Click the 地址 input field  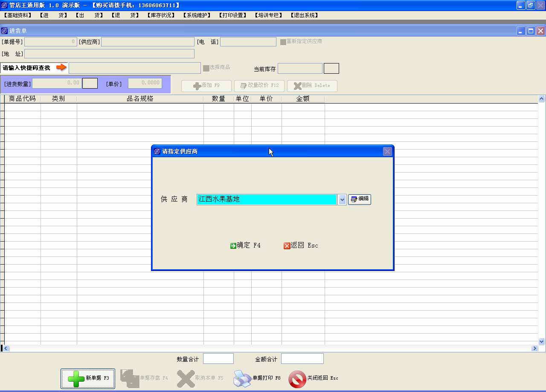pyautogui.click(x=109, y=54)
